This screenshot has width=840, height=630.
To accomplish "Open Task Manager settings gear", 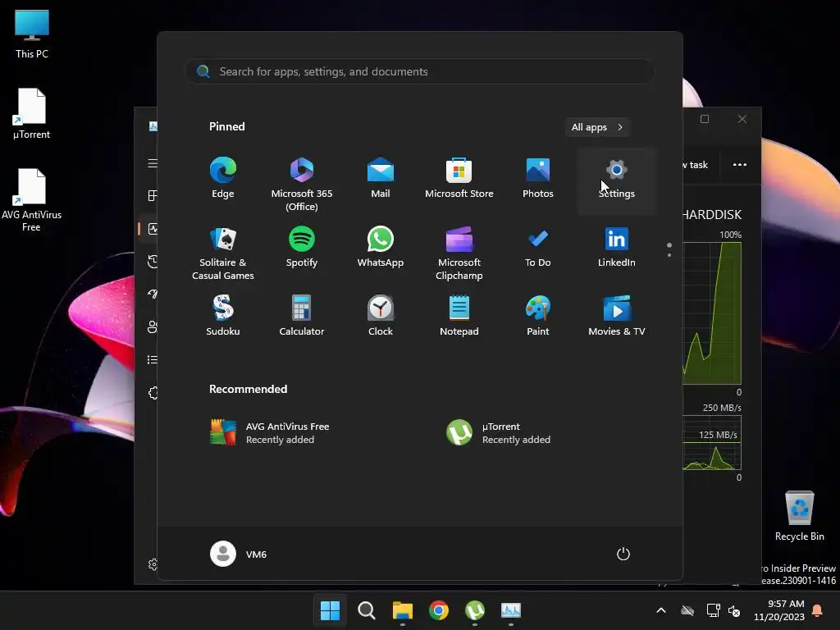I will [153, 564].
